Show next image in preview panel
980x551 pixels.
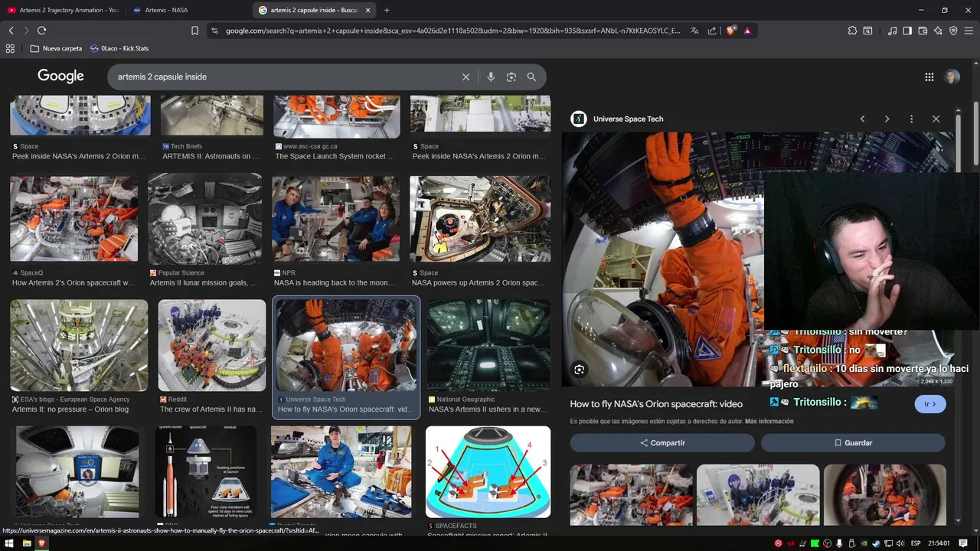(x=887, y=119)
